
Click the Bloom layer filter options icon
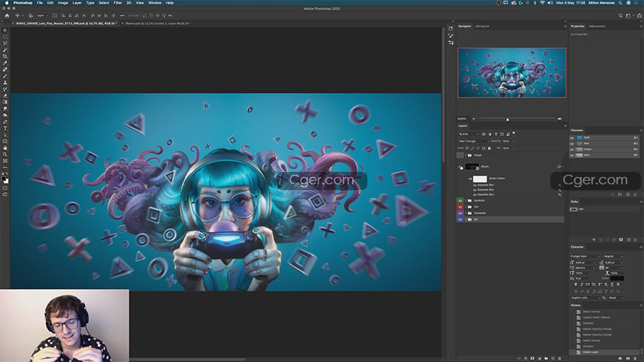pyautogui.click(x=559, y=167)
